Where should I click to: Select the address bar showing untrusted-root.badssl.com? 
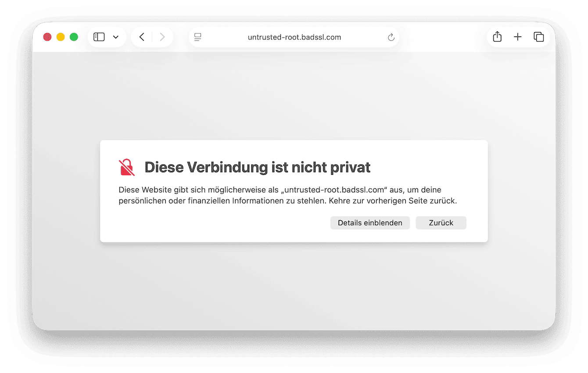[x=294, y=37]
